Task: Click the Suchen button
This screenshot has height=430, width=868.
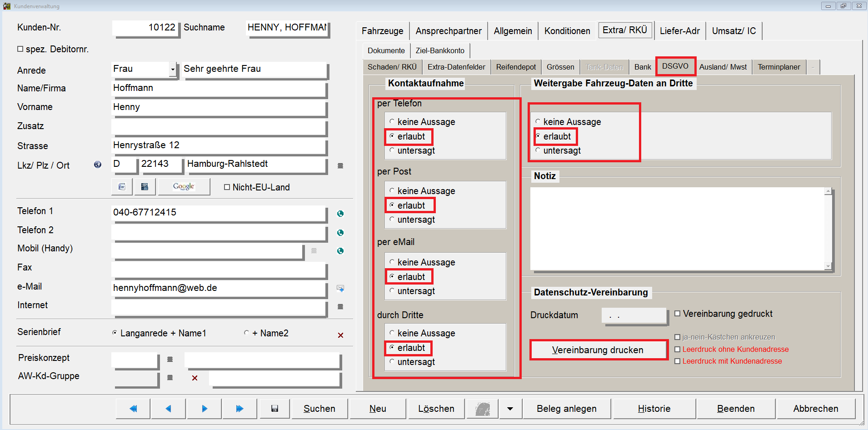Action: [x=319, y=409]
